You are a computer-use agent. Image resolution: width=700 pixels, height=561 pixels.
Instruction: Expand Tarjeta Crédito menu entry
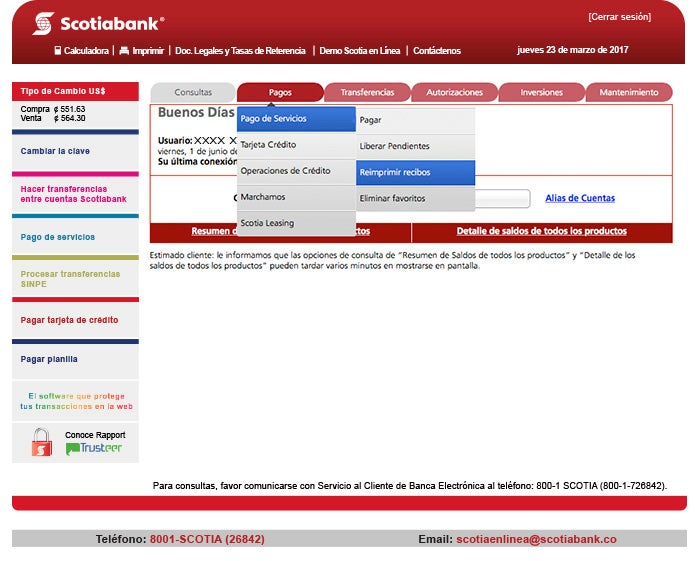[x=296, y=145]
